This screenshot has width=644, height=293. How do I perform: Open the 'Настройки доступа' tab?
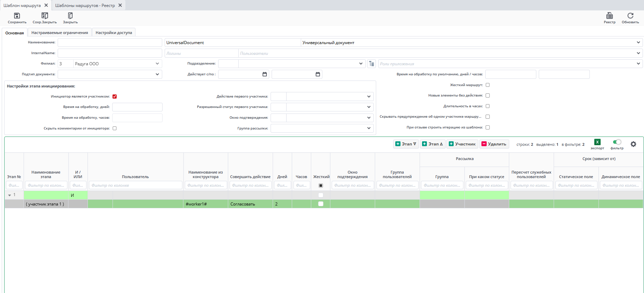tap(114, 33)
